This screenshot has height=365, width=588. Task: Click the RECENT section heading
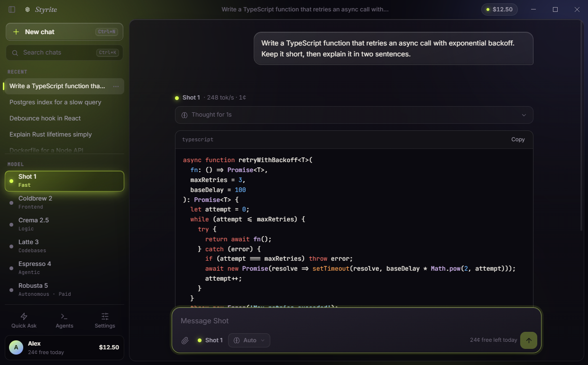pos(18,72)
